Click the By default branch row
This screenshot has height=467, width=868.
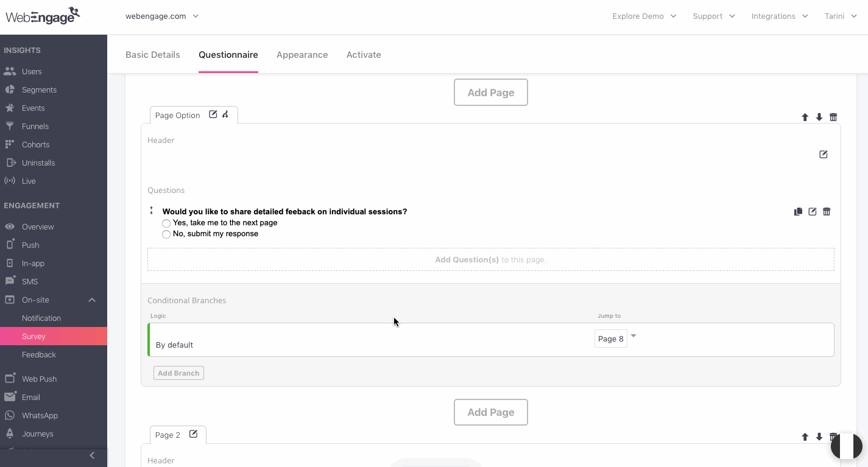[x=491, y=340]
